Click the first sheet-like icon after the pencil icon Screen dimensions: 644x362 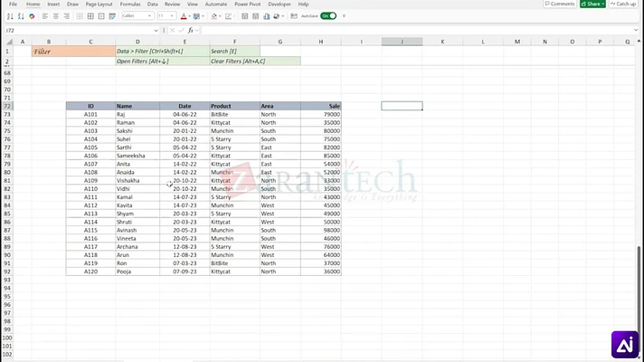pos(245,16)
